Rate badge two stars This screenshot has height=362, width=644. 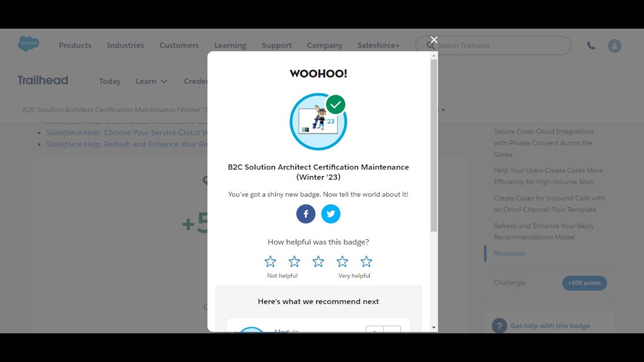click(x=294, y=261)
